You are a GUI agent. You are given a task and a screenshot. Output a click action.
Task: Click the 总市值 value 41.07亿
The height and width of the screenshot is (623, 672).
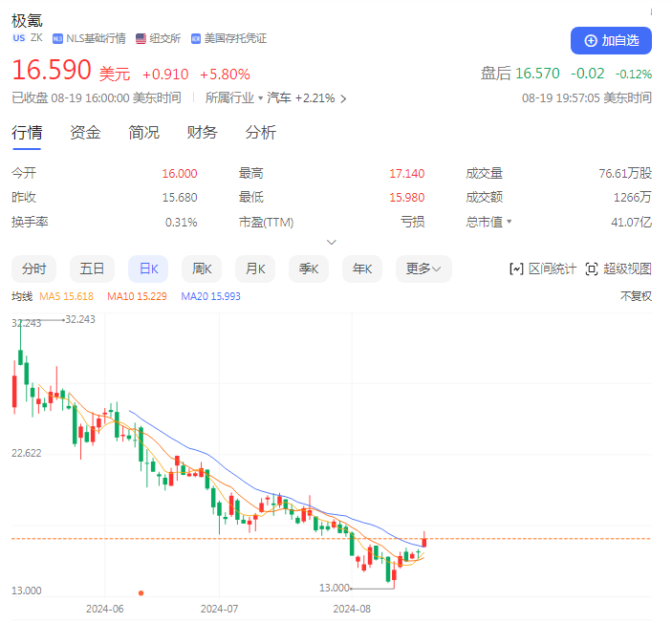coord(631,222)
